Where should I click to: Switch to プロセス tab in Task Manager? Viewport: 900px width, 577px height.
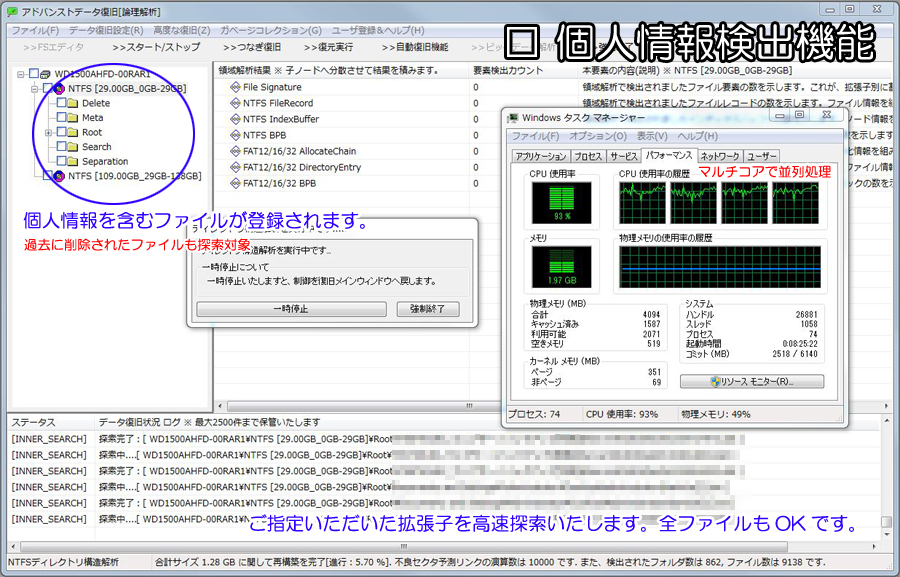tap(588, 156)
